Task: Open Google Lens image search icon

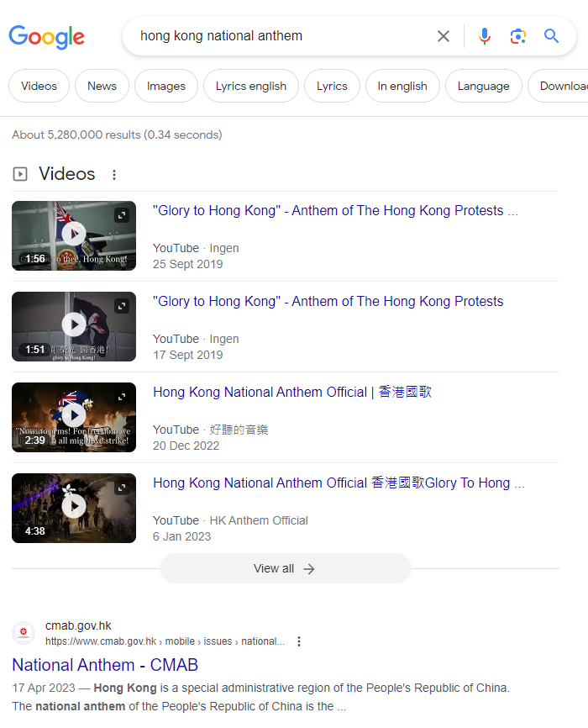Action: 517,36
